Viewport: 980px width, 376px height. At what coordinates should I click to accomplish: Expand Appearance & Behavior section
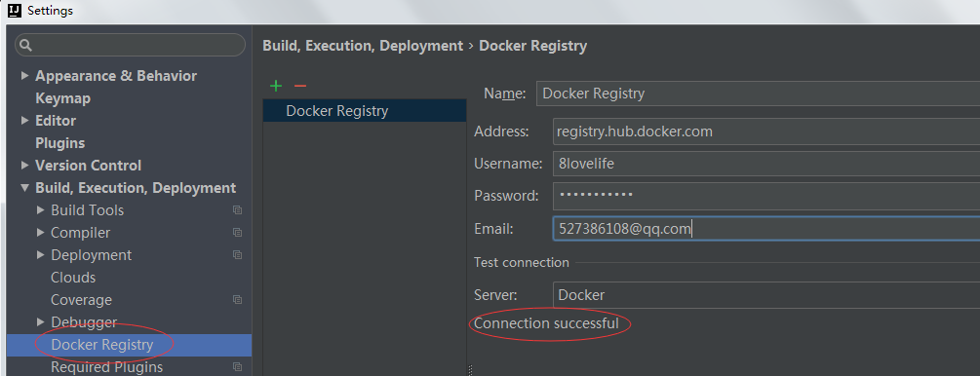pos(25,76)
